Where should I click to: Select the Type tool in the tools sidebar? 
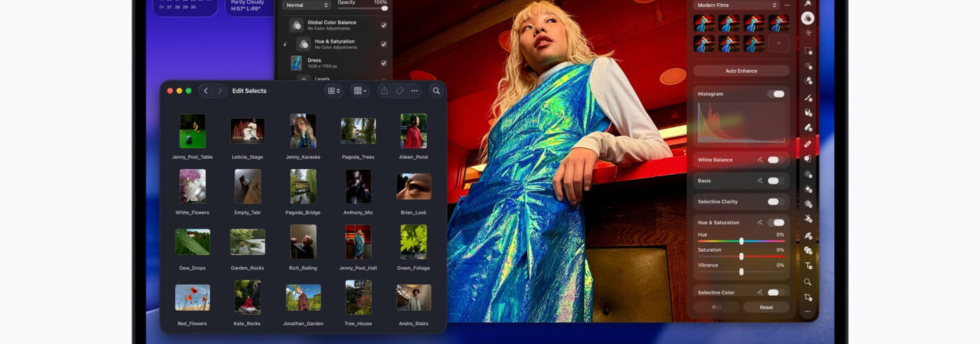coord(808,266)
